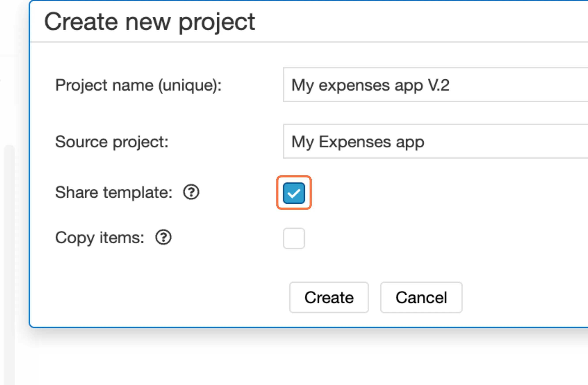Click the "Source project:" label text
The height and width of the screenshot is (385, 588).
tap(112, 142)
